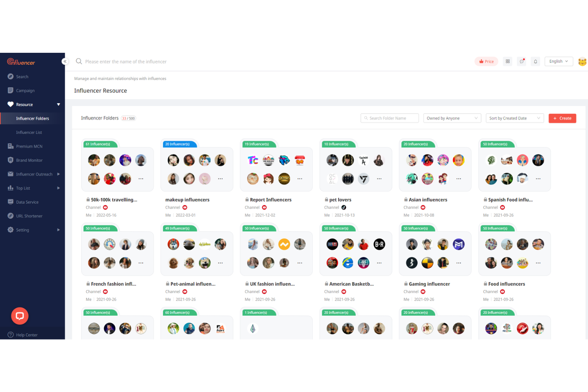
Task: Open the Search section in the sidebar
Action: 22,76
